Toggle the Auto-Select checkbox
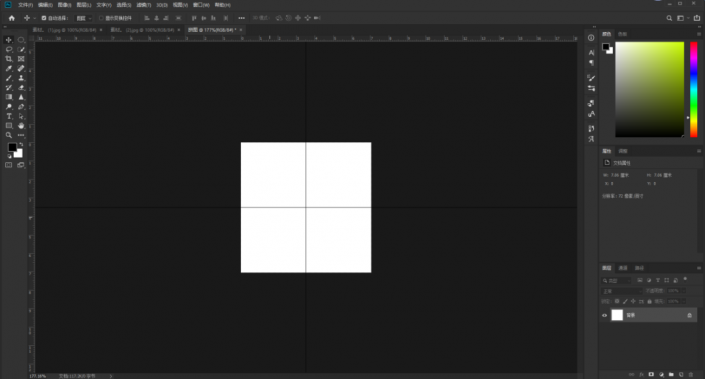 click(44, 18)
